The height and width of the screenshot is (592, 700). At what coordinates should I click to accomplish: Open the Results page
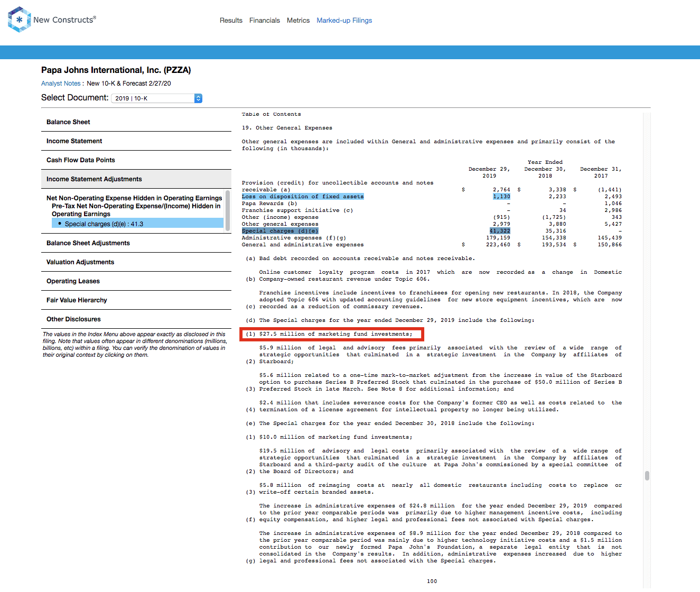[x=231, y=20]
